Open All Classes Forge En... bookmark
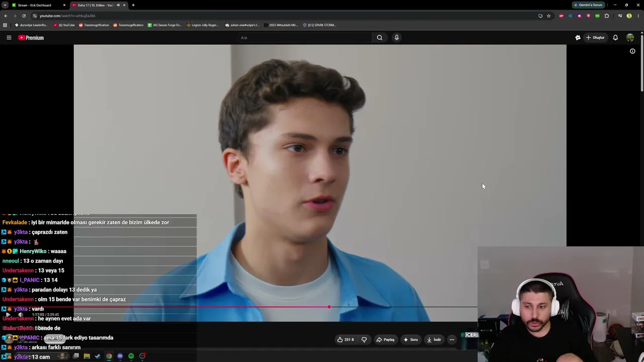Screen dimensions: 644x362 point(165,25)
